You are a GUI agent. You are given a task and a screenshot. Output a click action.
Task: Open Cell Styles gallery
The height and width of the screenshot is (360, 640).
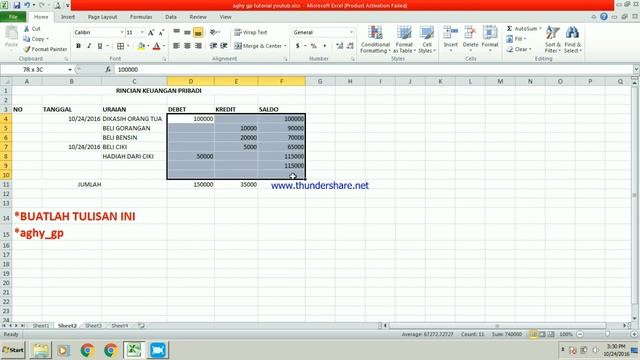tap(427, 40)
